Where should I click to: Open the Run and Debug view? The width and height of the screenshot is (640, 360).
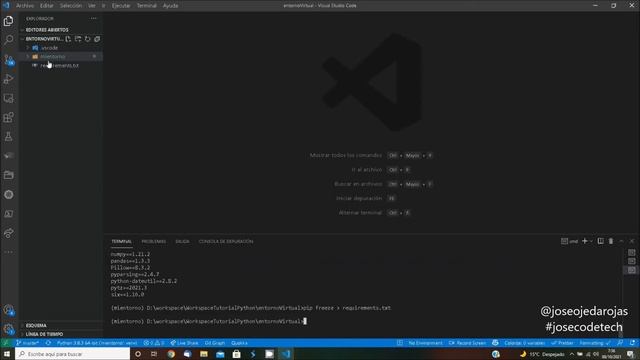coord(9,79)
